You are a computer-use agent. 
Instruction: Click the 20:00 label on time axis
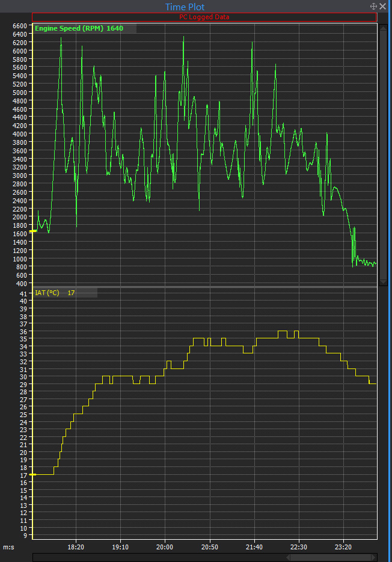coord(165,547)
